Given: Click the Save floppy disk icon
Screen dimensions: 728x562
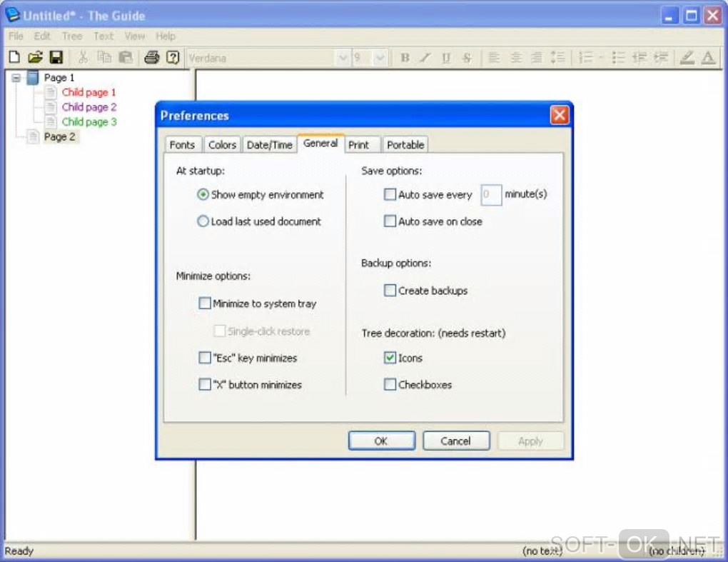Looking at the screenshot, I should tap(56, 57).
